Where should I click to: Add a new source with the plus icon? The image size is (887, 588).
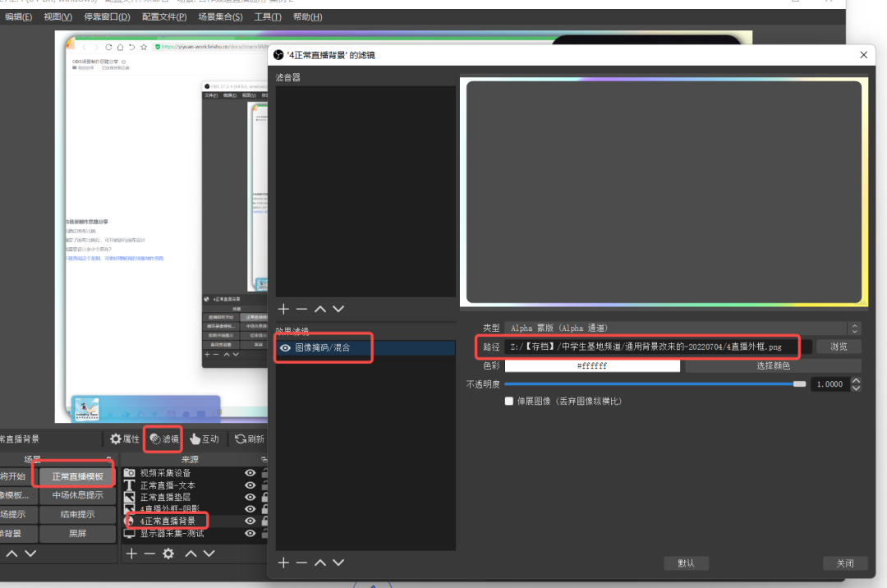pyautogui.click(x=131, y=554)
